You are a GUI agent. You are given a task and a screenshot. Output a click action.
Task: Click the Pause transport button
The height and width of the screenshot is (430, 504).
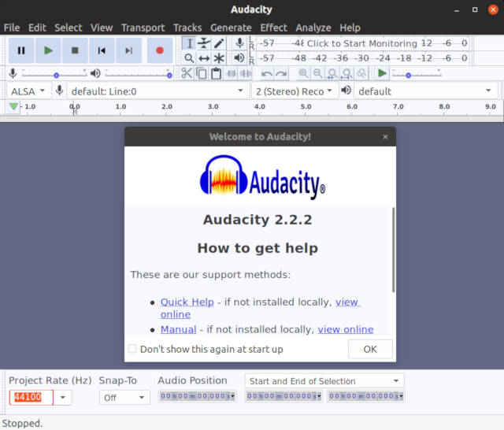(21, 50)
